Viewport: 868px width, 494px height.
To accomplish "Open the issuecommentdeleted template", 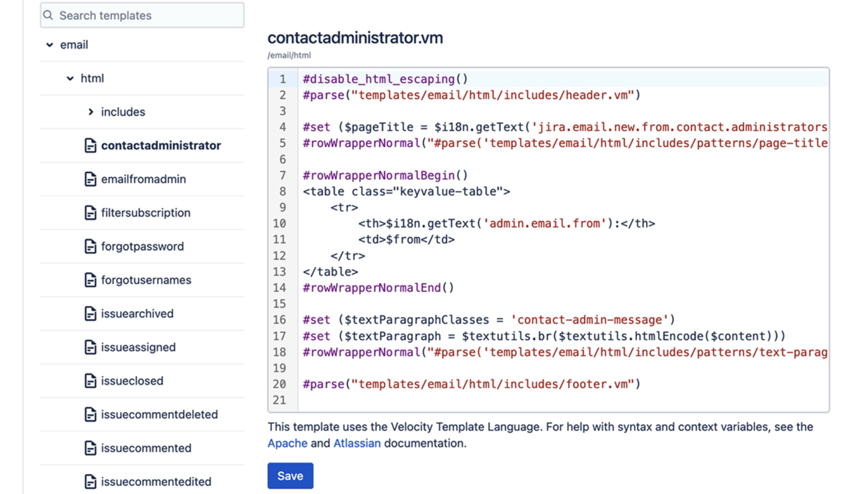I will pyautogui.click(x=159, y=415).
